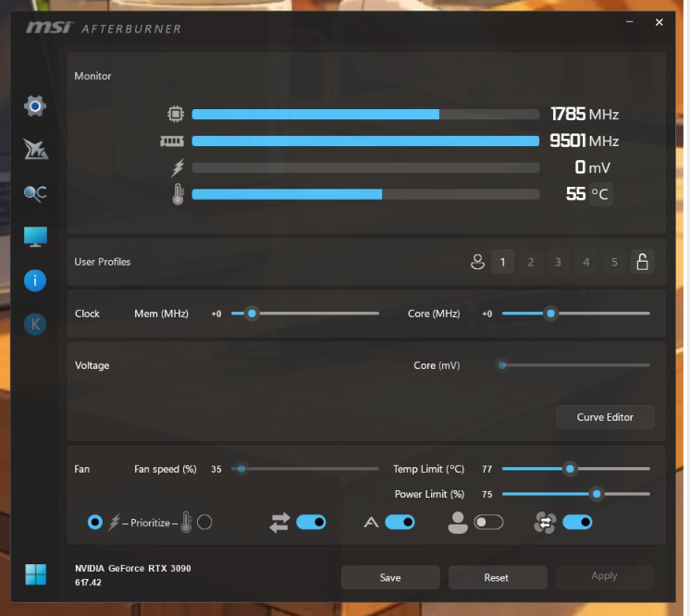Viewport: 690px width, 616px height.
Task: Select user profile 5
Action: [614, 262]
